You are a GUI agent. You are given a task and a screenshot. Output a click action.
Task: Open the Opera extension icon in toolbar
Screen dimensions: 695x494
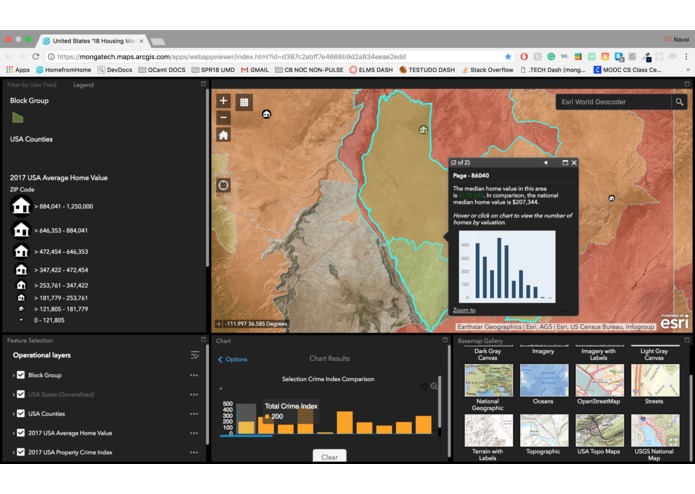[524, 56]
